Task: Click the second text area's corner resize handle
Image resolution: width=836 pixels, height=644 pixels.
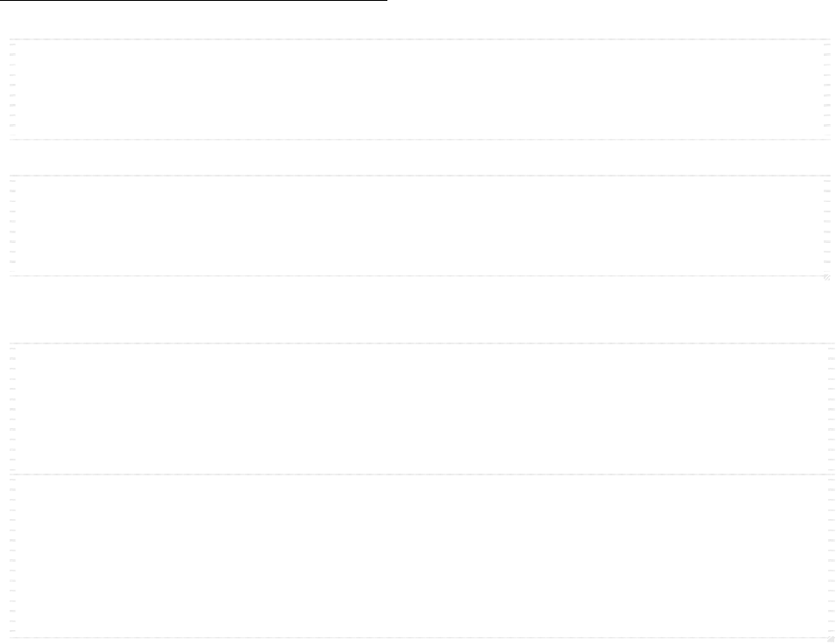Action: (x=827, y=277)
